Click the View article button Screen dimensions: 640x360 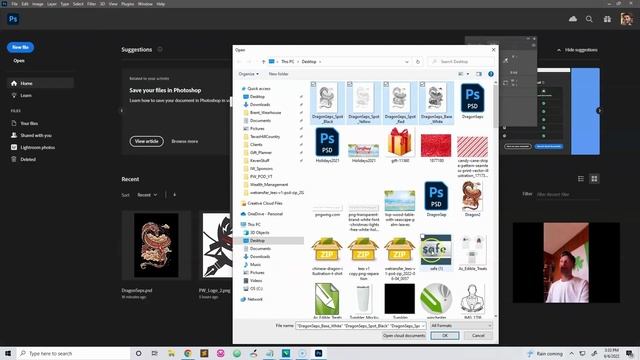(147, 141)
